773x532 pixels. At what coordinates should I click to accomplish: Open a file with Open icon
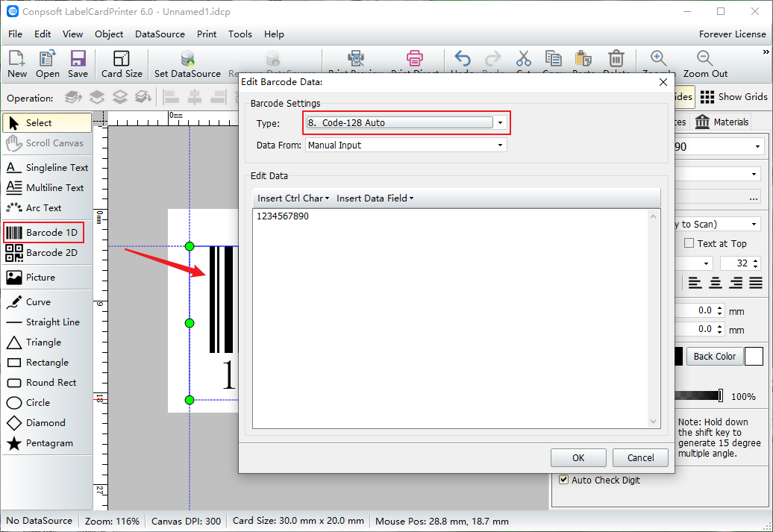click(47, 64)
